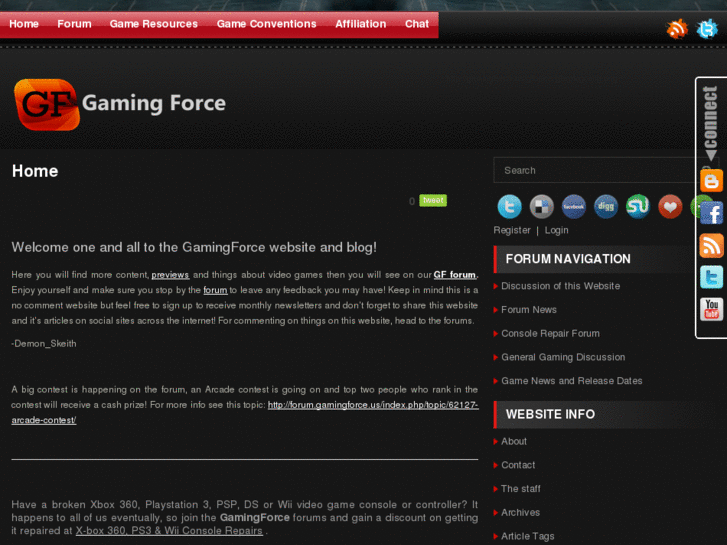Screen dimensions: 727x545
Task: Open X-box 360, PS3 & Wii Console Repairs link
Action: (169, 531)
